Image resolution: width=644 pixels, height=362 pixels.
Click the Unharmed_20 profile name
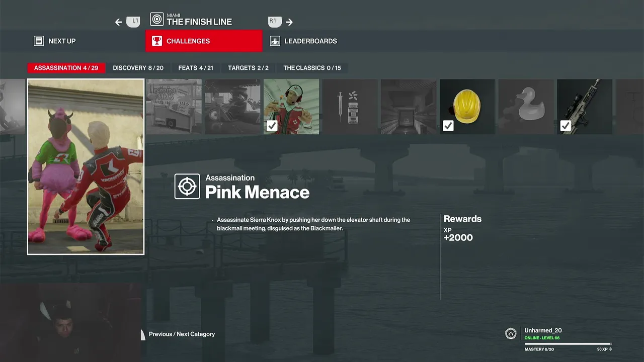click(x=543, y=330)
